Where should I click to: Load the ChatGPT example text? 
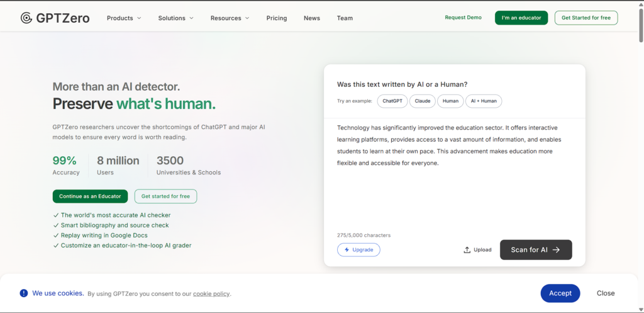392,101
